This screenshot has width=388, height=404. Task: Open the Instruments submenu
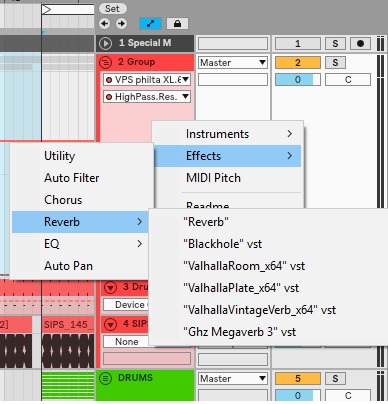[x=228, y=134]
